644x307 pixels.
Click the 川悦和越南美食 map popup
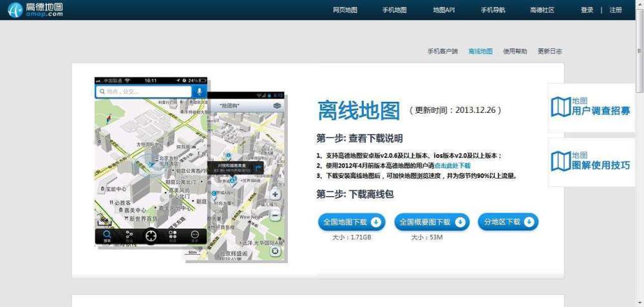pyautogui.click(x=235, y=168)
